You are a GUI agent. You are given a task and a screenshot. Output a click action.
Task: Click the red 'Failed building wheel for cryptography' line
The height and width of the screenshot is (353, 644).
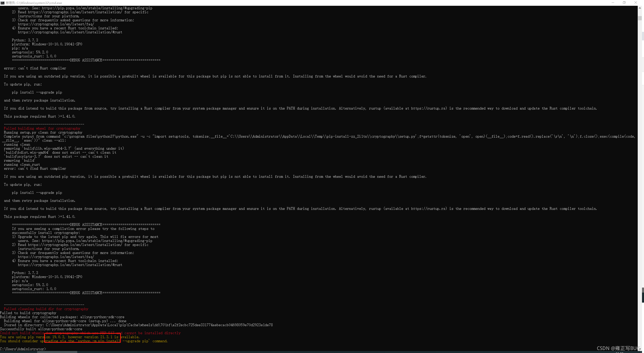coord(42,128)
